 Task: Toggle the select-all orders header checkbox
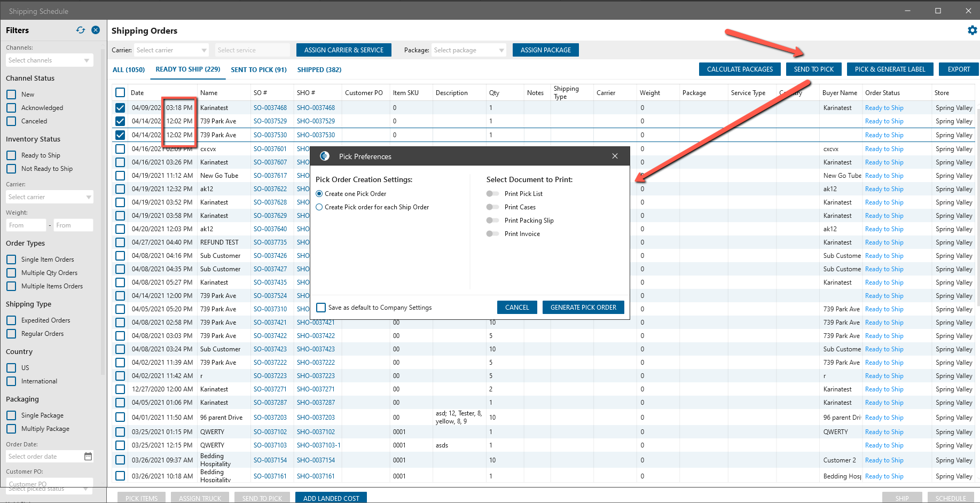click(120, 92)
